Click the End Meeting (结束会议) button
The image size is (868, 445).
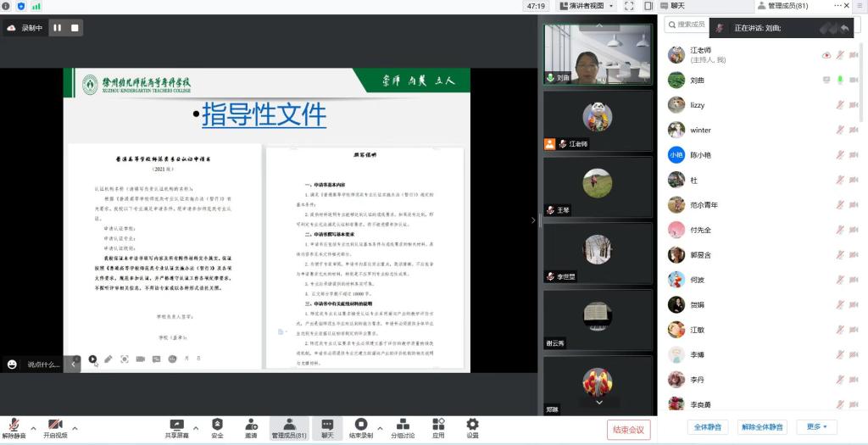pyautogui.click(x=628, y=430)
